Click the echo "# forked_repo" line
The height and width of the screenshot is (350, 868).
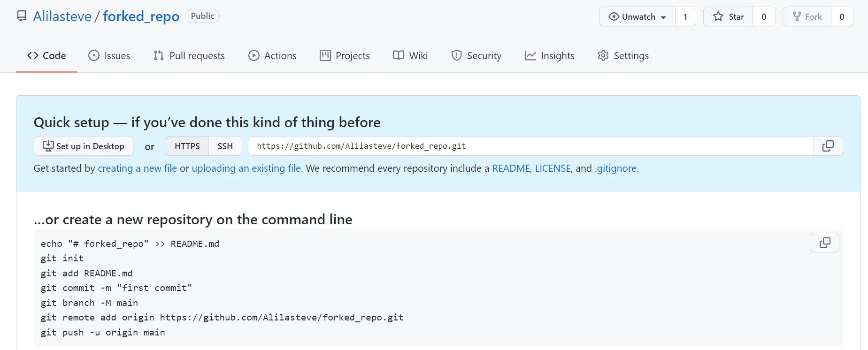[130, 244]
